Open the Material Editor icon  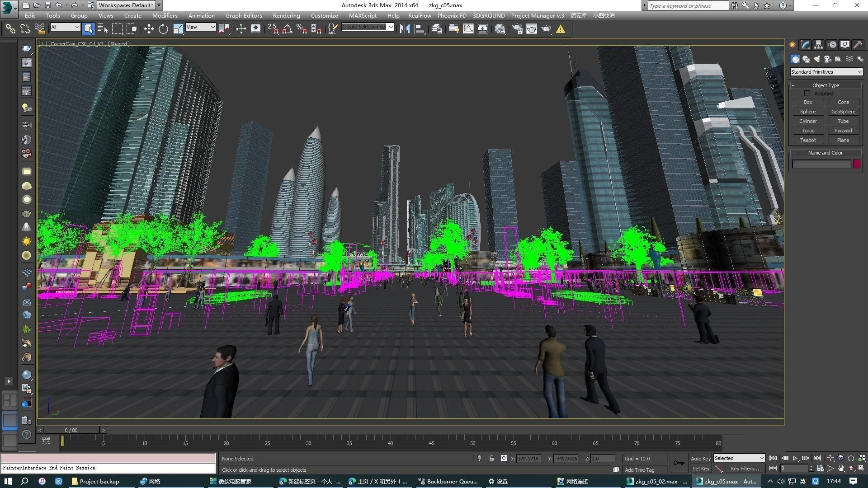(500, 29)
